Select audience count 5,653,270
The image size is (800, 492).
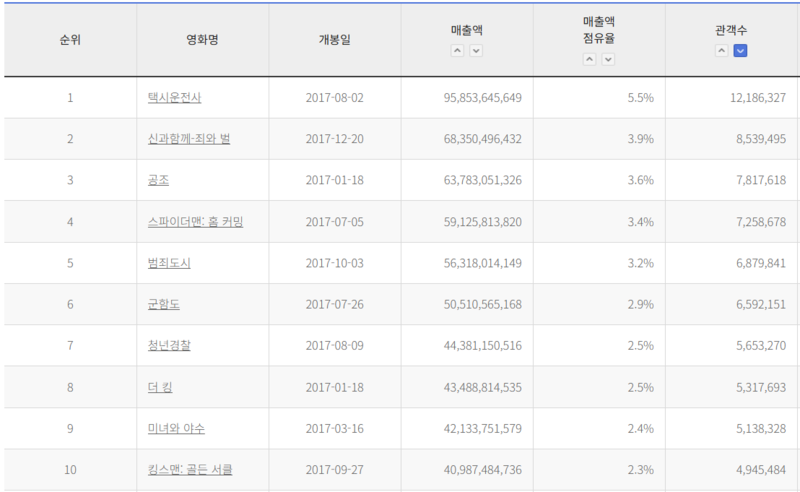click(761, 346)
